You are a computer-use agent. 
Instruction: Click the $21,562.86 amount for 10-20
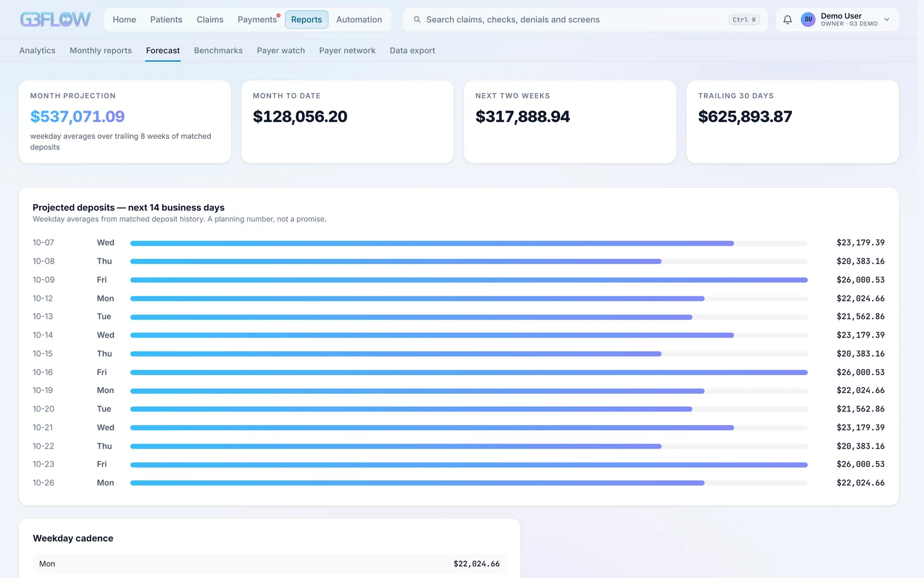(x=860, y=409)
